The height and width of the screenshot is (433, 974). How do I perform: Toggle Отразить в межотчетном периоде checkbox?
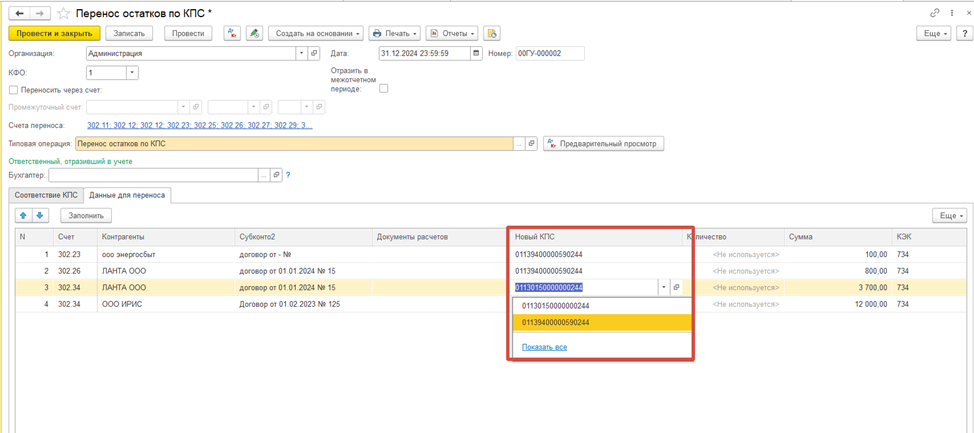383,89
